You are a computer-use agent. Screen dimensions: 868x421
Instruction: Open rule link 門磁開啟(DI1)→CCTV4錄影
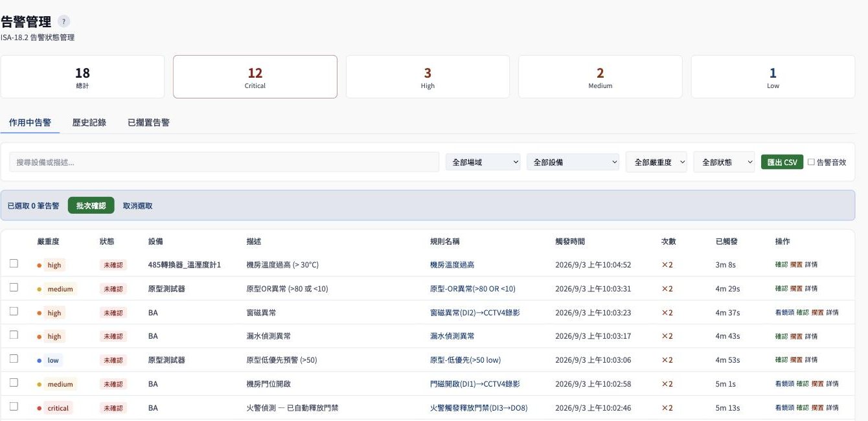475,384
